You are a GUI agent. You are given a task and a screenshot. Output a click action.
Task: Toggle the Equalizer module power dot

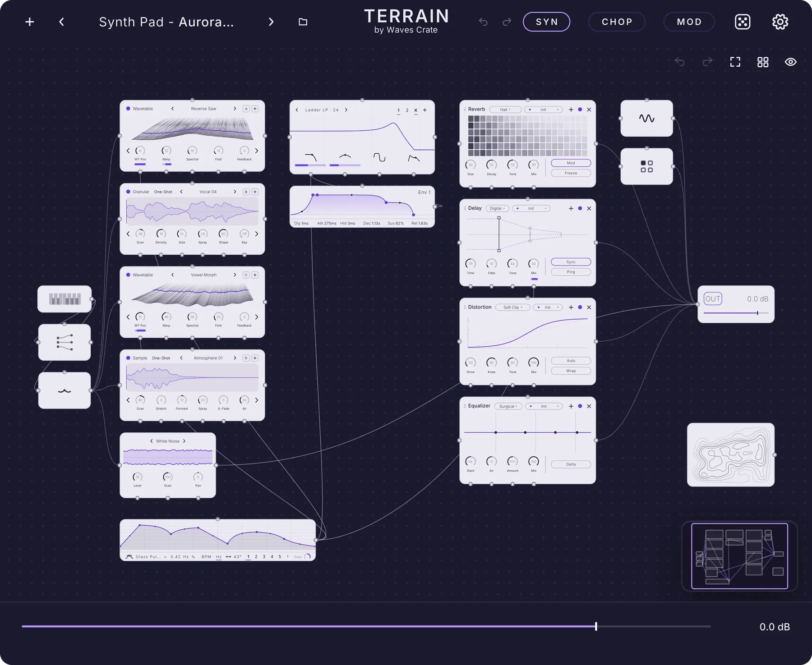click(580, 406)
